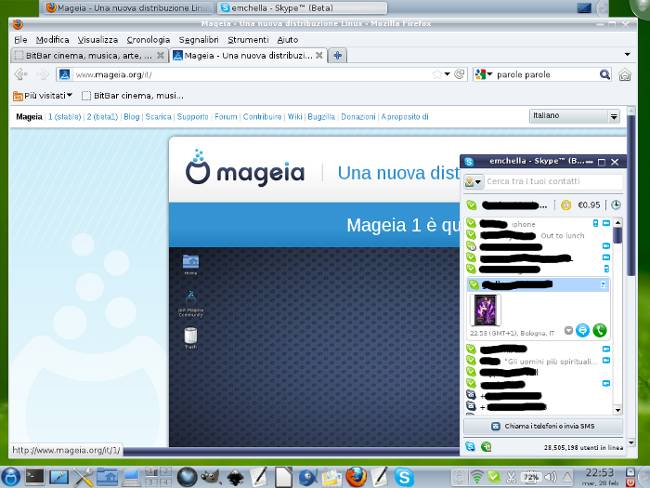The height and width of the screenshot is (488, 650).
Task: Click the magnifier icon in the search box
Action: click(605, 75)
